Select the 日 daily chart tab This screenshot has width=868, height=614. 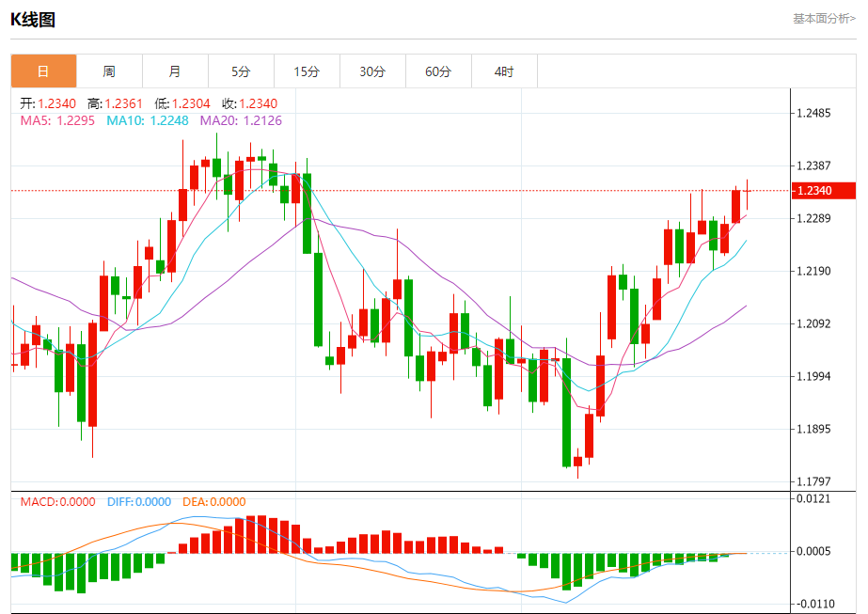[x=44, y=71]
